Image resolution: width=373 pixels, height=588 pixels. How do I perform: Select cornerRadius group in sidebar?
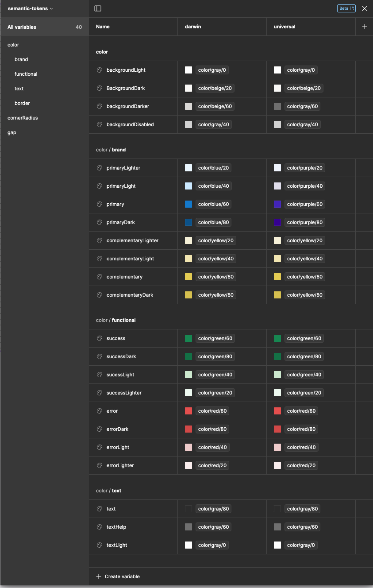(23, 118)
